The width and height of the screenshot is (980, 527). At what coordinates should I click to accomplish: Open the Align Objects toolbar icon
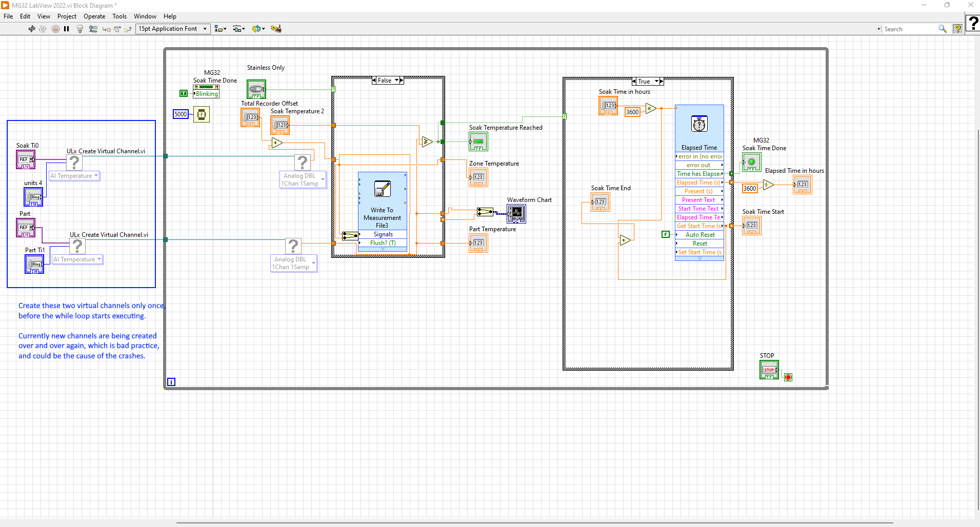(x=221, y=29)
